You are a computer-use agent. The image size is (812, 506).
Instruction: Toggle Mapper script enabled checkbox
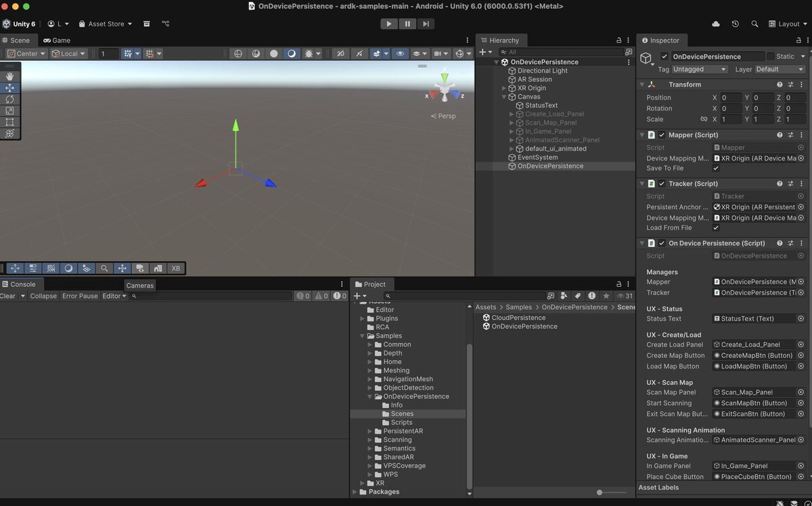[662, 135]
